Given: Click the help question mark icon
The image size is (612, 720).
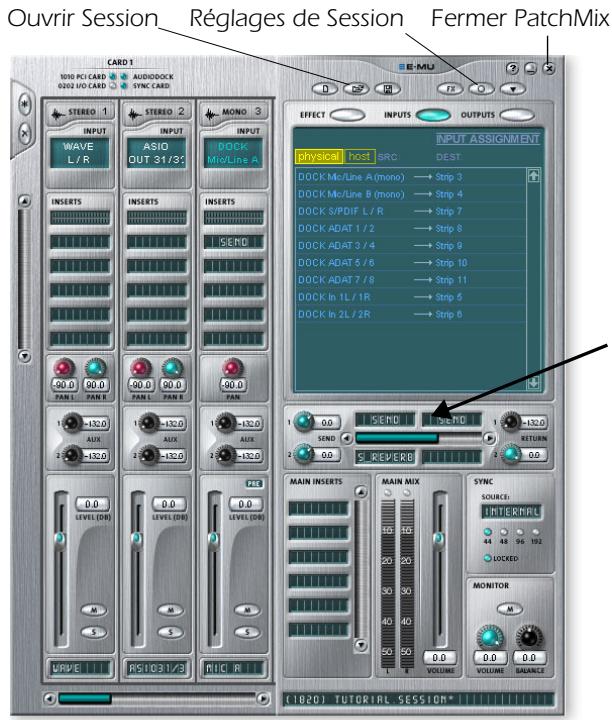Looking at the screenshot, I should [512, 68].
